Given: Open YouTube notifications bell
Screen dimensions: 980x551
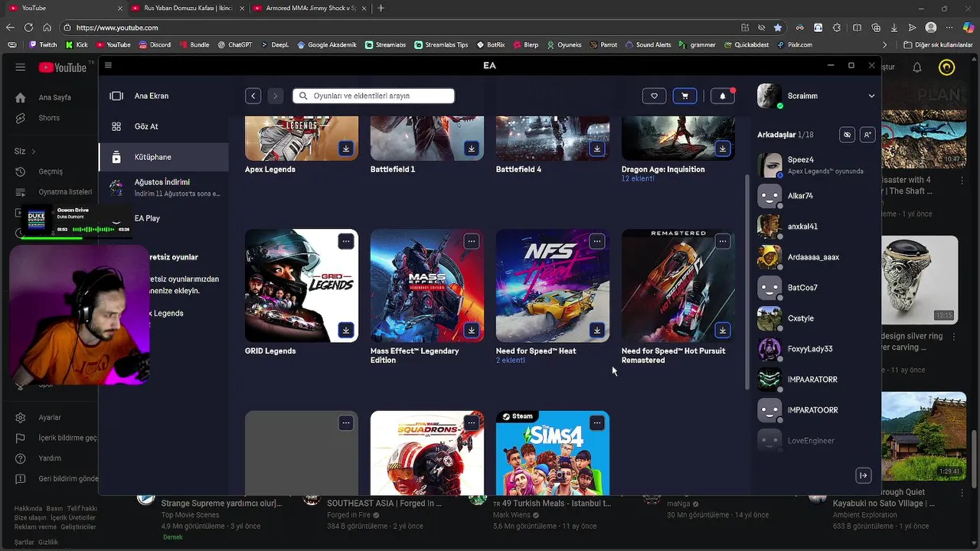Looking at the screenshot, I should tap(917, 67).
